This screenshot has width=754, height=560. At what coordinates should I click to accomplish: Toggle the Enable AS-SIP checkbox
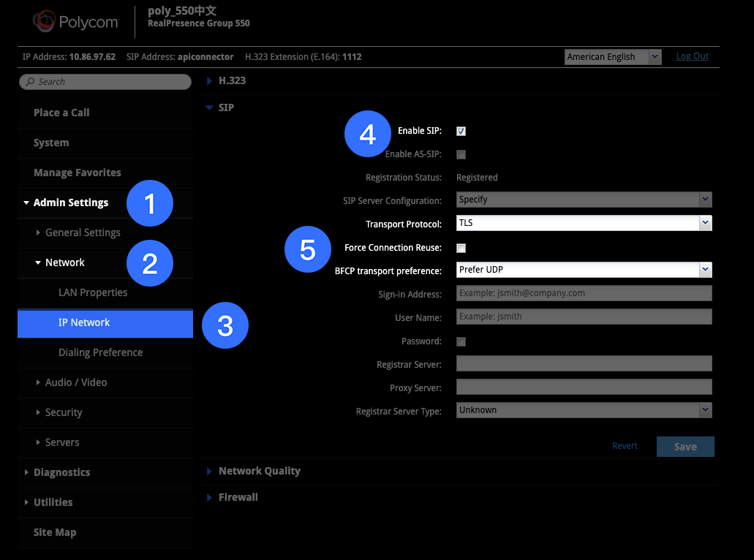[x=461, y=154]
